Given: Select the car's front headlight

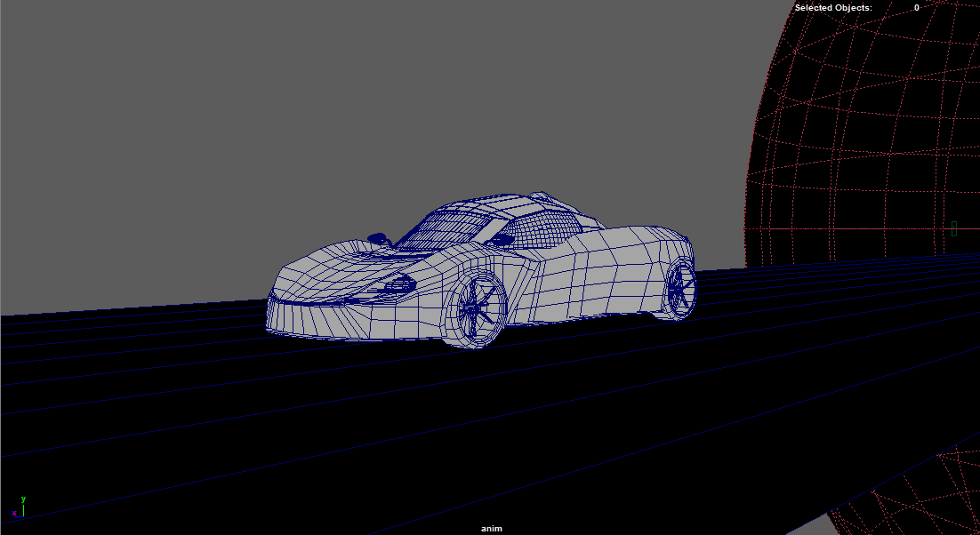Looking at the screenshot, I should [398, 286].
